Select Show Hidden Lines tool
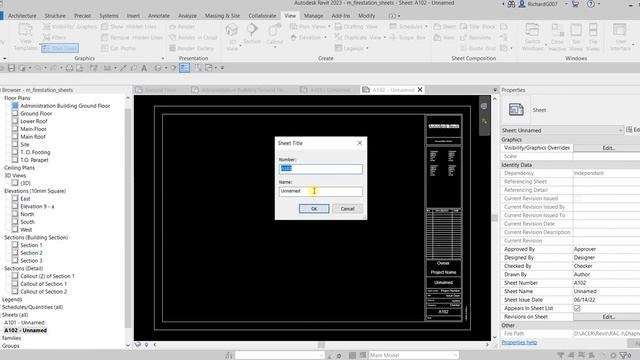The image size is (640, 360). coord(129,27)
